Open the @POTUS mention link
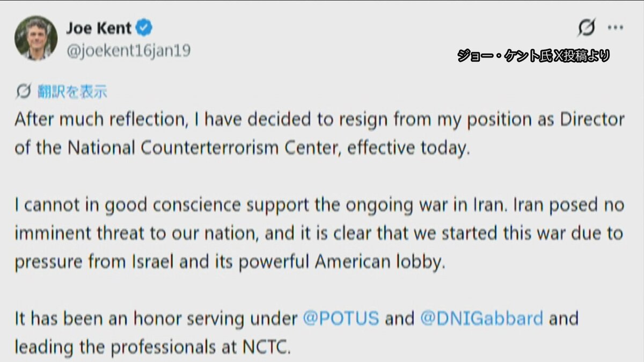 [342, 317]
